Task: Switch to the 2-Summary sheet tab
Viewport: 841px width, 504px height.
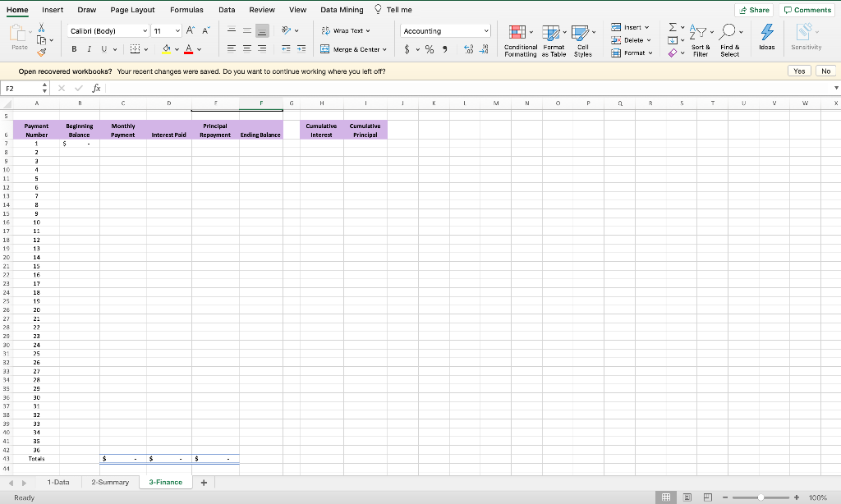Action: coord(109,482)
